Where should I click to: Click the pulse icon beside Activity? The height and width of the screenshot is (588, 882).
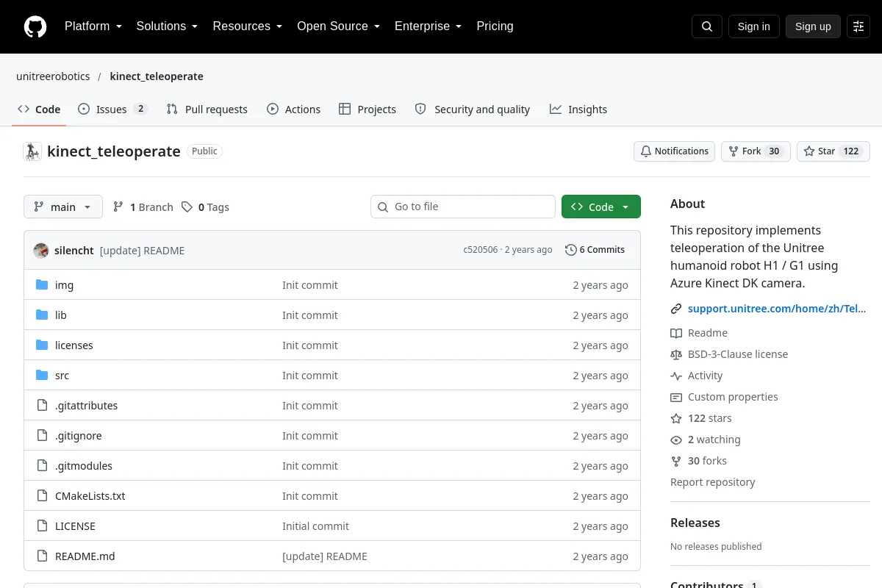(x=676, y=376)
